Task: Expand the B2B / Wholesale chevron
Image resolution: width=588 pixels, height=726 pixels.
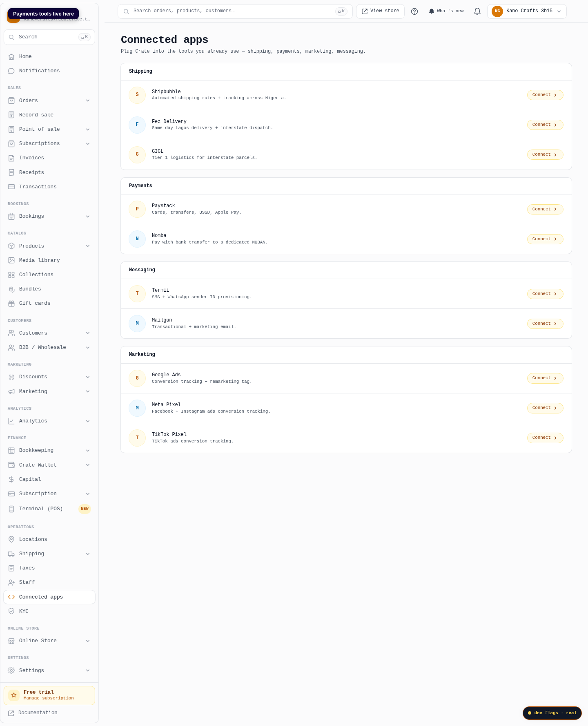Action: pos(88,348)
